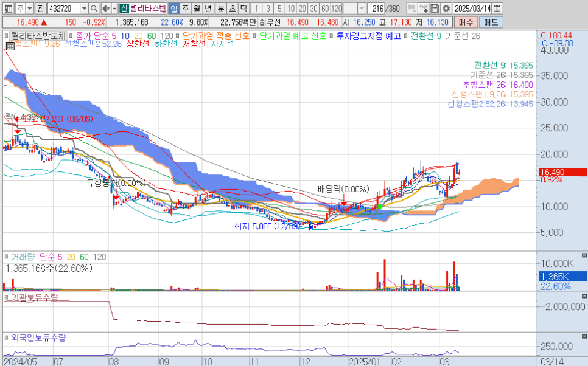Choose the 3 interval button
588x366 pixels.
(x=268, y=9)
